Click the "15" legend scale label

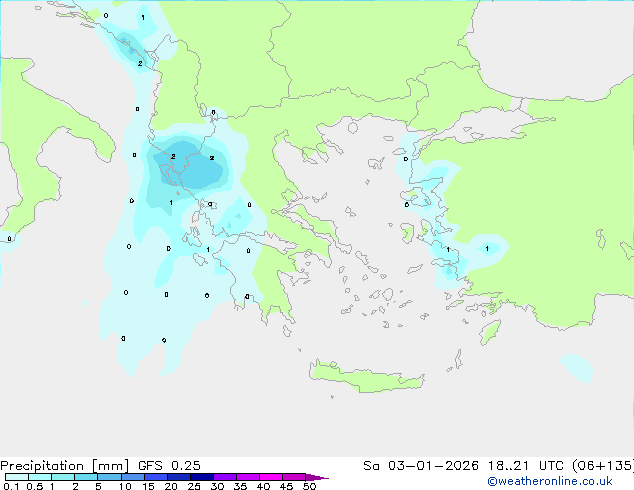pyautogui.click(x=148, y=486)
